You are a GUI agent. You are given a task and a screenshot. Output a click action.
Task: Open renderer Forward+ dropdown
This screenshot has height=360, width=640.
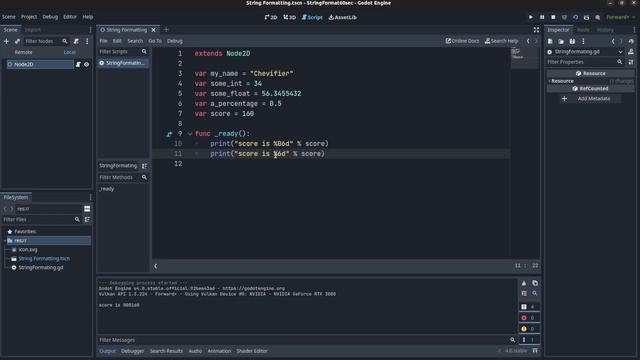620,17
